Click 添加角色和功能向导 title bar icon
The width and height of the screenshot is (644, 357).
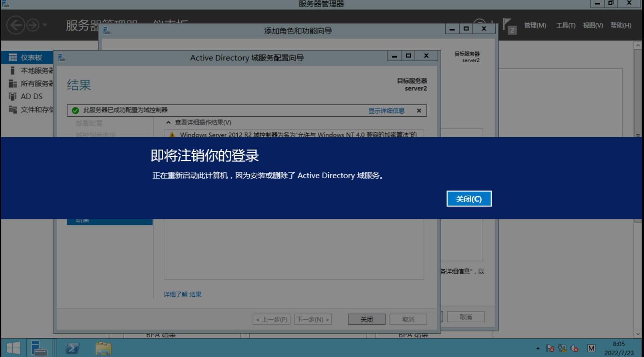[x=107, y=30]
